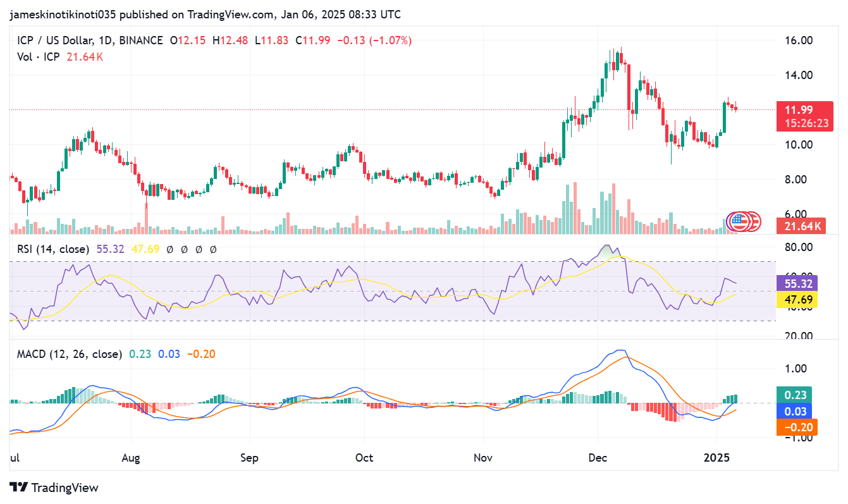Click the orange −0.20 MACD axis label
The width and height of the screenshot is (848, 504).
[x=797, y=427]
